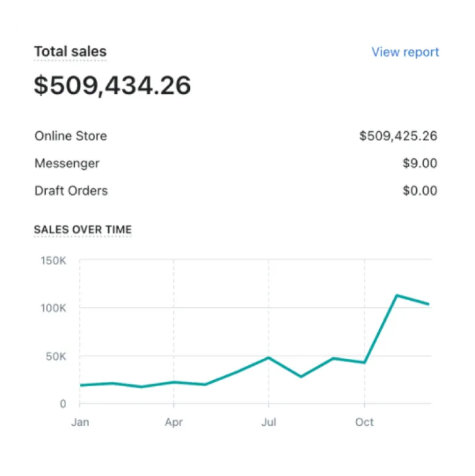The image size is (475, 476).
Task: Click the $509,434.26 total amount
Action: pos(112,85)
